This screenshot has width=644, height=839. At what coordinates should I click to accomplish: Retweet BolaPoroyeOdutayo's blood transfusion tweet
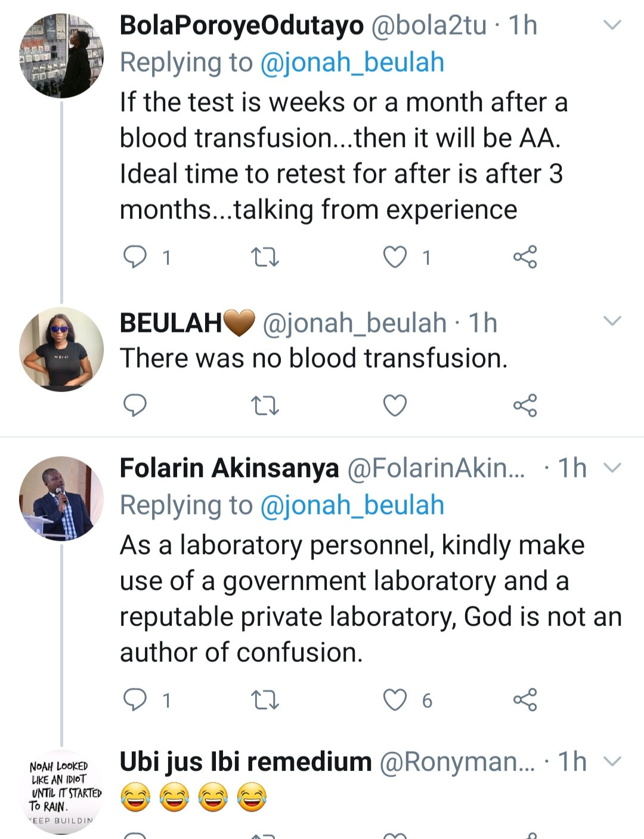[x=265, y=257]
